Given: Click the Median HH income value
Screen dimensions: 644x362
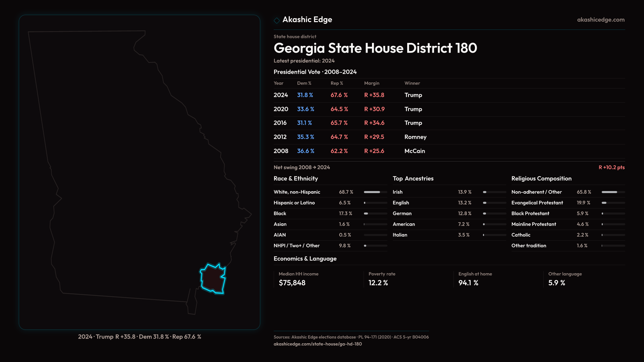Looking at the screenshot, I should click(x=292, y=283).
